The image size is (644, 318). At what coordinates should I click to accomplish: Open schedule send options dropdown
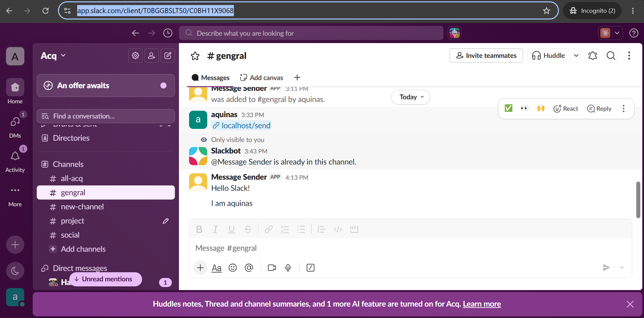(x=622, y=268)
